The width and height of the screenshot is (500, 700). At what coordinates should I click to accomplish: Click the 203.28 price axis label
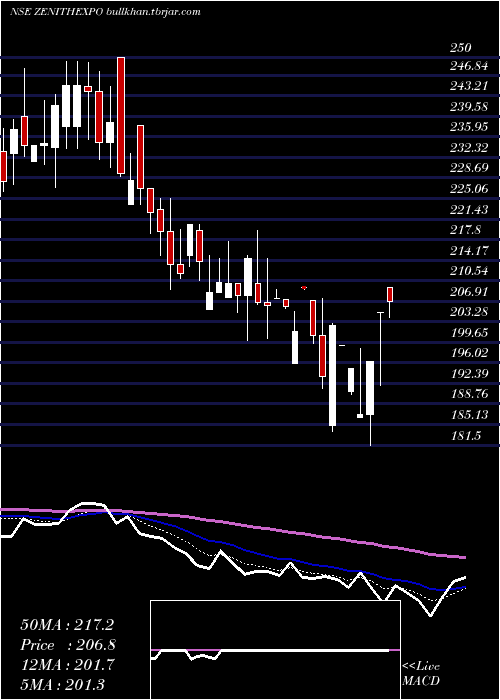pos(469,312)
